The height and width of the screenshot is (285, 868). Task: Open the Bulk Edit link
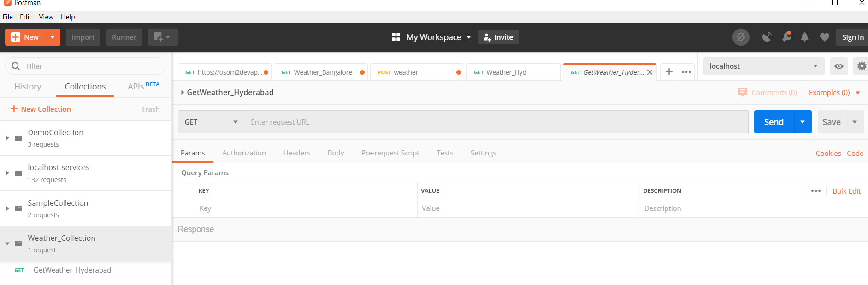(x=846, y=191)
